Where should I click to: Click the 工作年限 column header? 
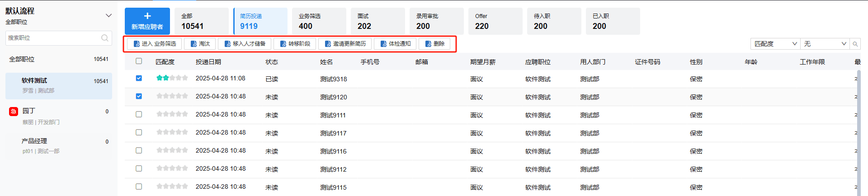point(812,62)
